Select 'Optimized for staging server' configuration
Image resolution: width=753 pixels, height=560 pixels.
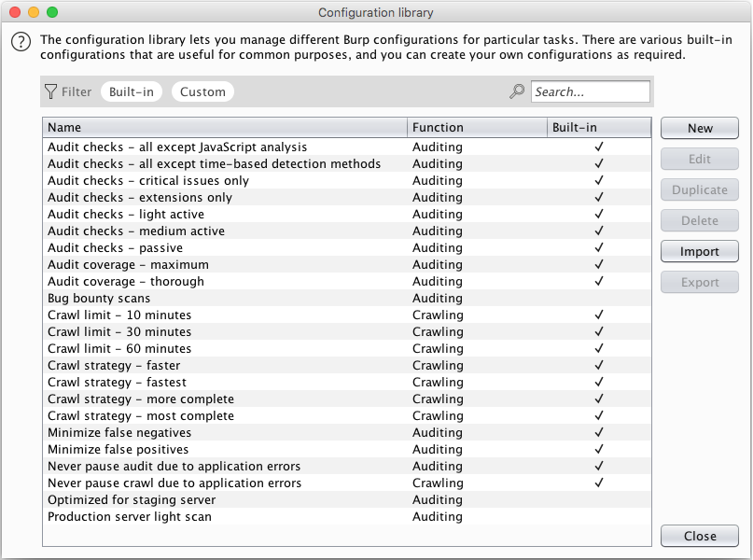[x=347, y=500]
